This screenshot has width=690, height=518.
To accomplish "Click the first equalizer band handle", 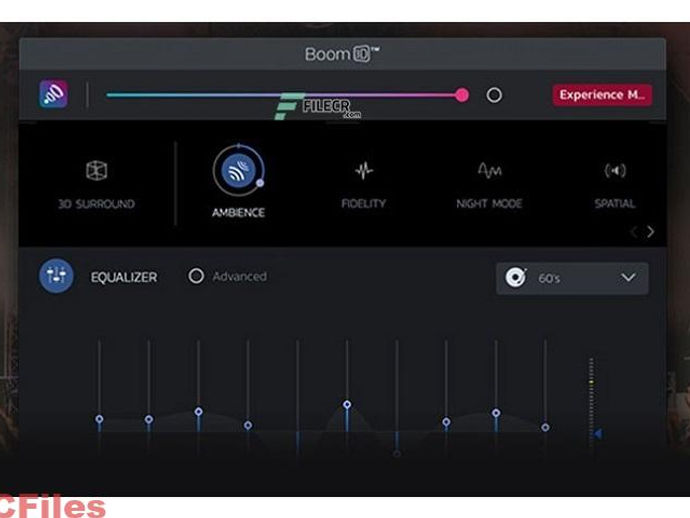I will (x=99, y=419).
